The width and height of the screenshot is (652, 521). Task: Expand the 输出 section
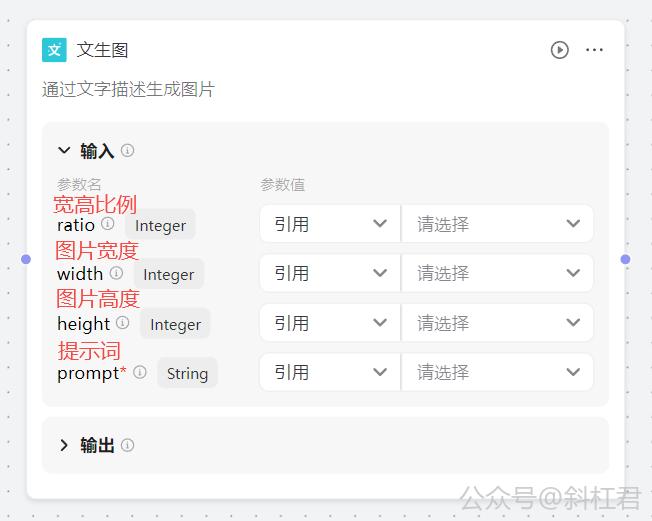coord(64,445)
